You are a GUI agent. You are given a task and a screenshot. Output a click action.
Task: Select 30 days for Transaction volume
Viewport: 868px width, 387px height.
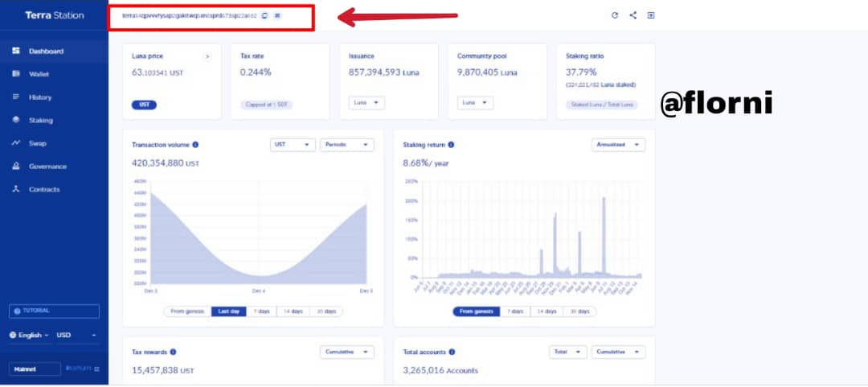coord(326,311)
